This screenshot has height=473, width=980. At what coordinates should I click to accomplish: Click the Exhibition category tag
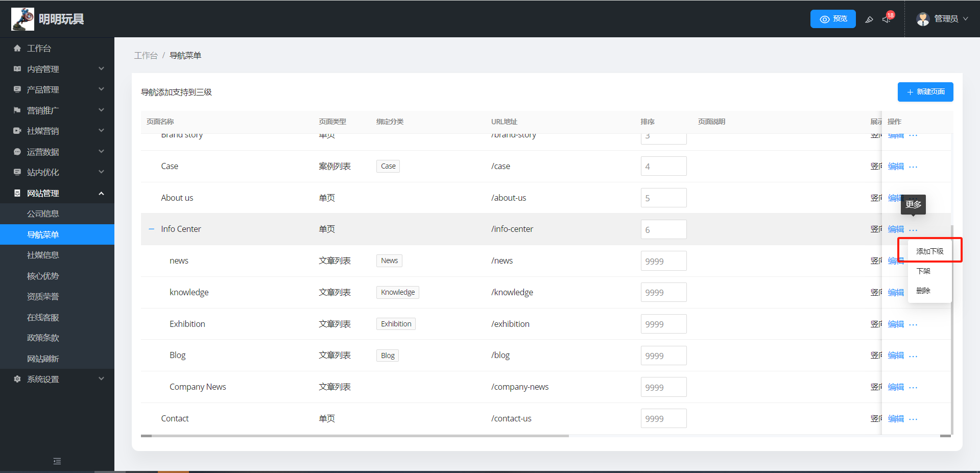[x=396, y=324]
